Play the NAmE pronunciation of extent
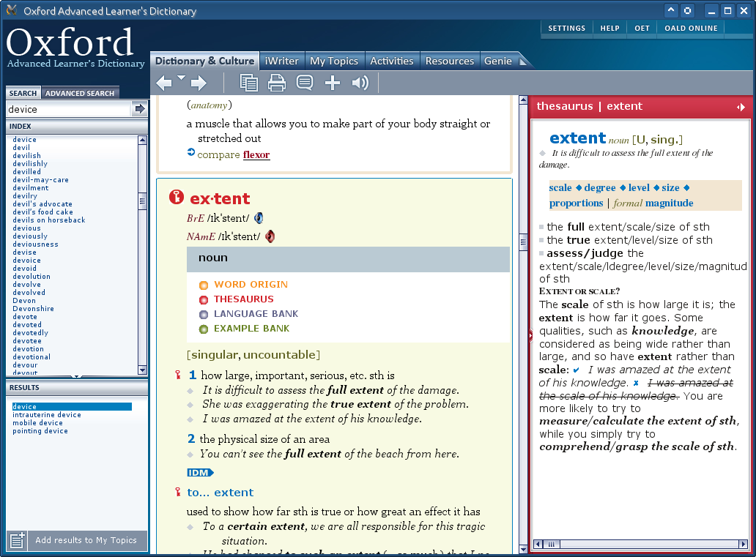The width and height of the screenshot is (756, 557). (270, 236)
